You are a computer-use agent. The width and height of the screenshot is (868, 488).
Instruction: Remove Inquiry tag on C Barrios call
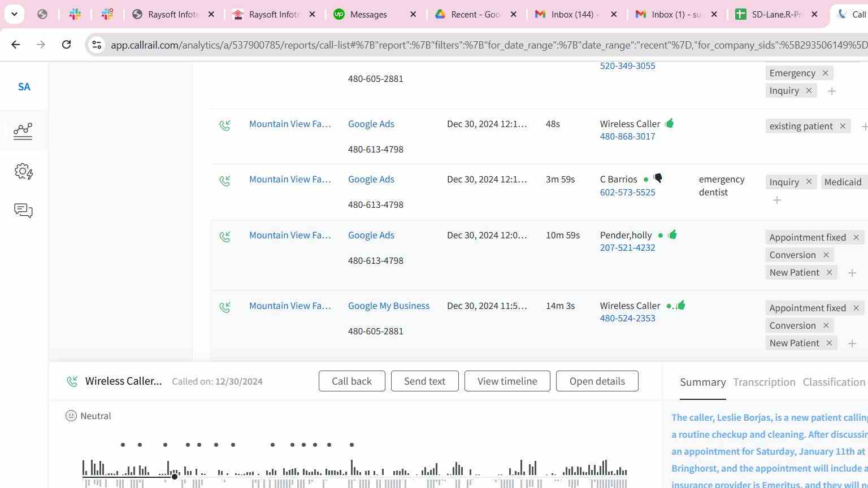click(x=809, y=181)
